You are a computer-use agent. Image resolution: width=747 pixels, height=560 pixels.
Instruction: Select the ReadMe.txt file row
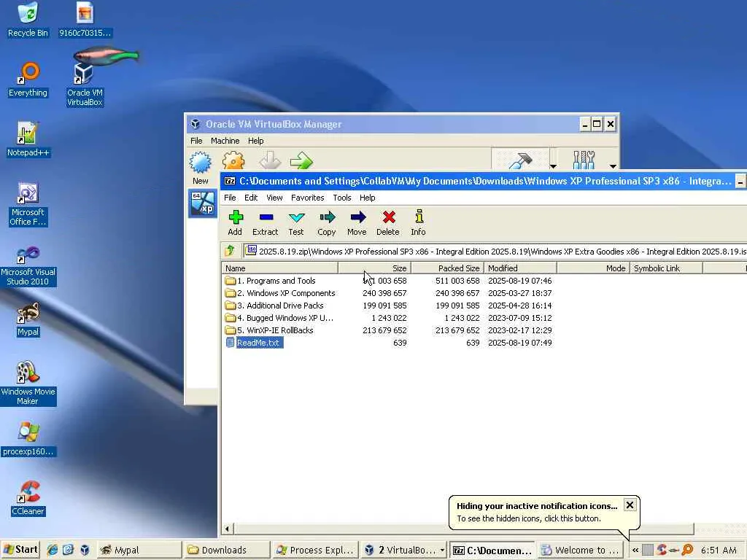click(255, 343)
